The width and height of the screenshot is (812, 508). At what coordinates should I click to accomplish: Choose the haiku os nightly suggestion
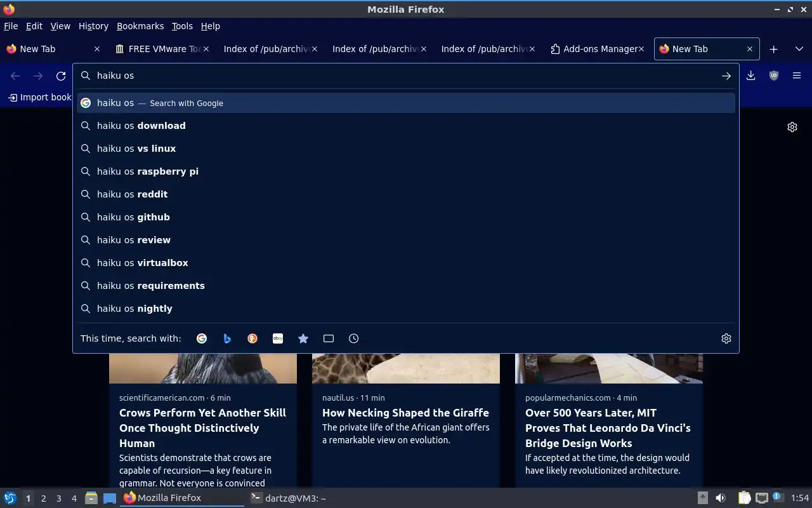click(406, 309)
